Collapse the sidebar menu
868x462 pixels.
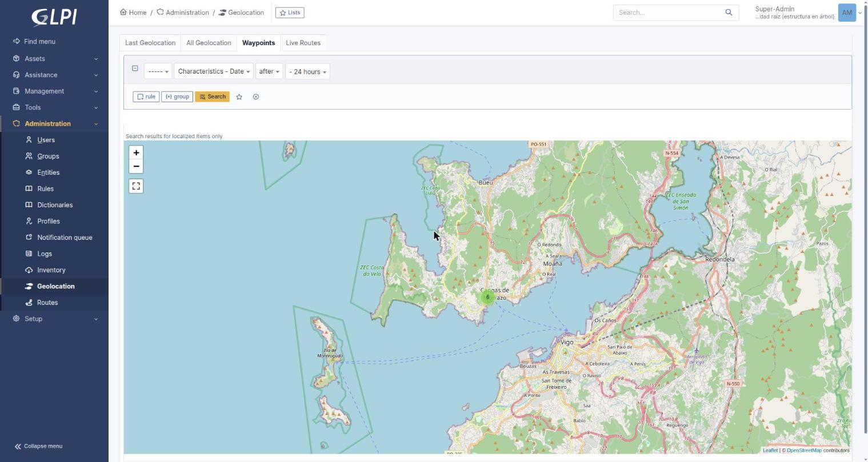(38, 447)
